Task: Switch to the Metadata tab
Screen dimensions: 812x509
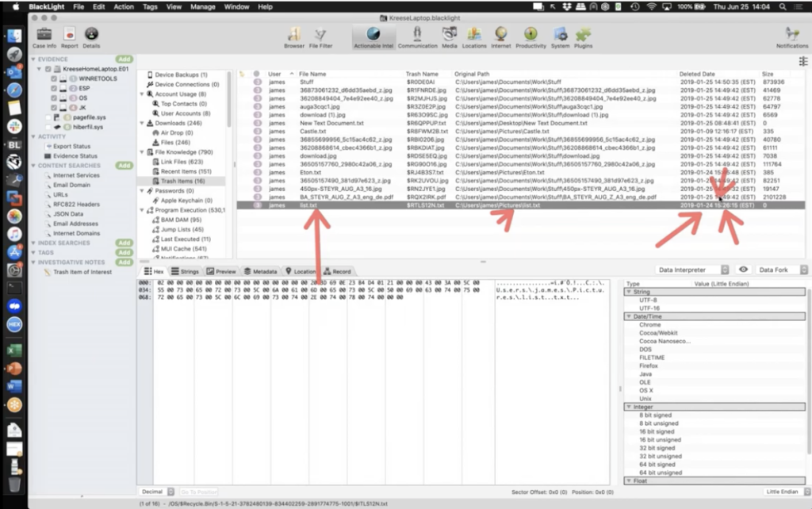Action: click(x=260, y=271)
